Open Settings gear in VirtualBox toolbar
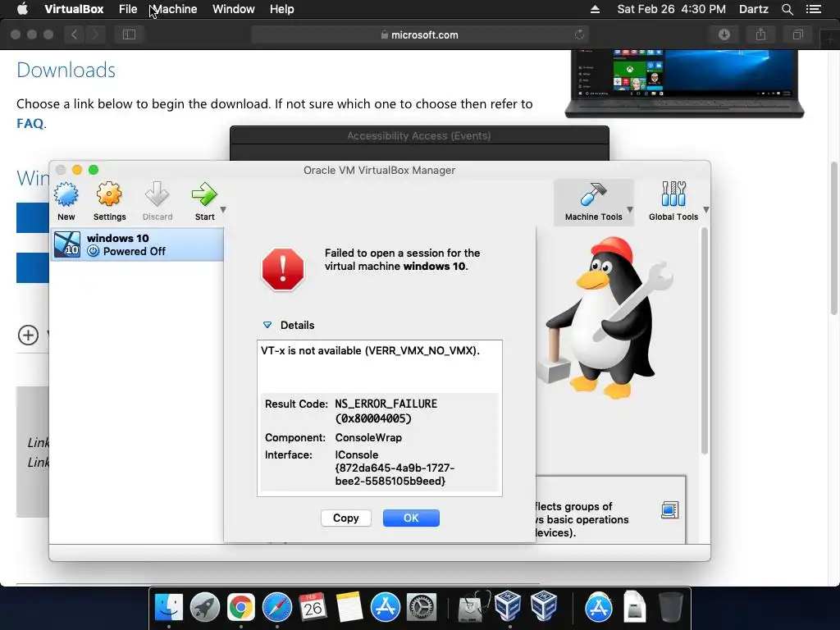 109,194
